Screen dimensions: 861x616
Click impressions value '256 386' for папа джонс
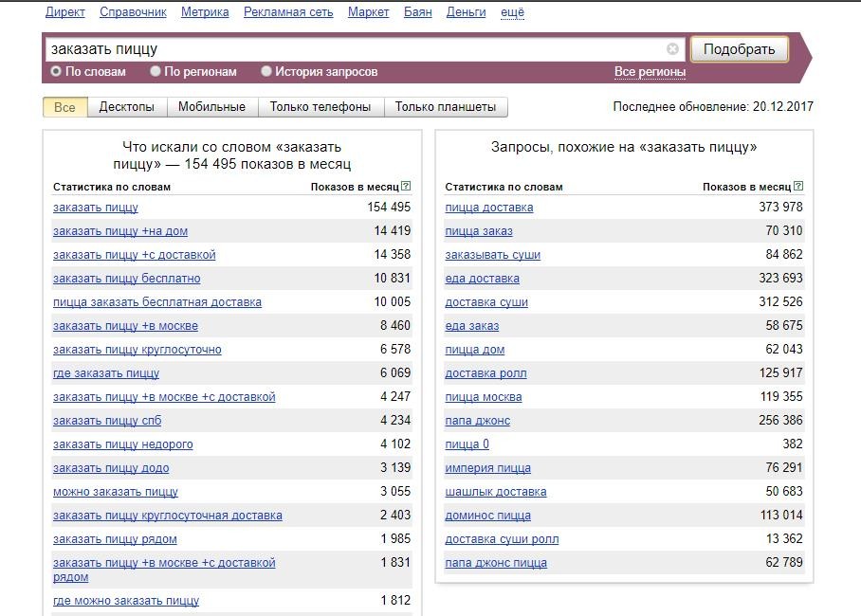coord(780,420)
